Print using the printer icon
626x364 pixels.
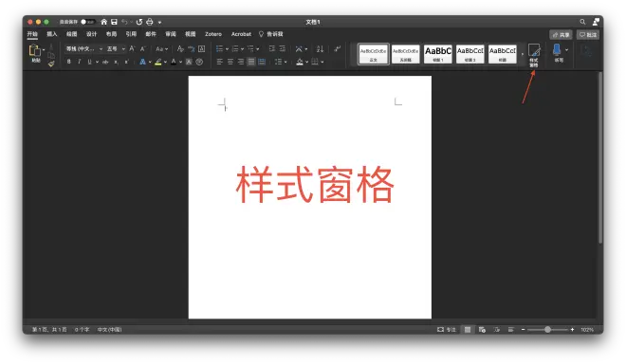coord(150,22)
